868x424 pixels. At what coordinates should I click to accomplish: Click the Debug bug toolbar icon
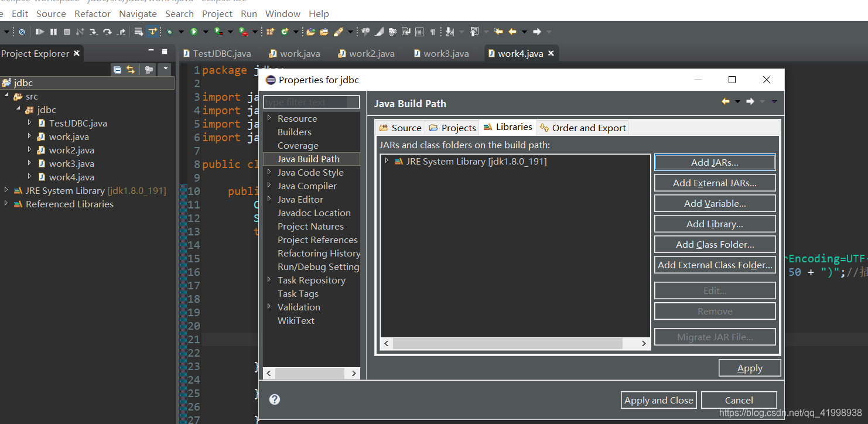tap(169, 32)
